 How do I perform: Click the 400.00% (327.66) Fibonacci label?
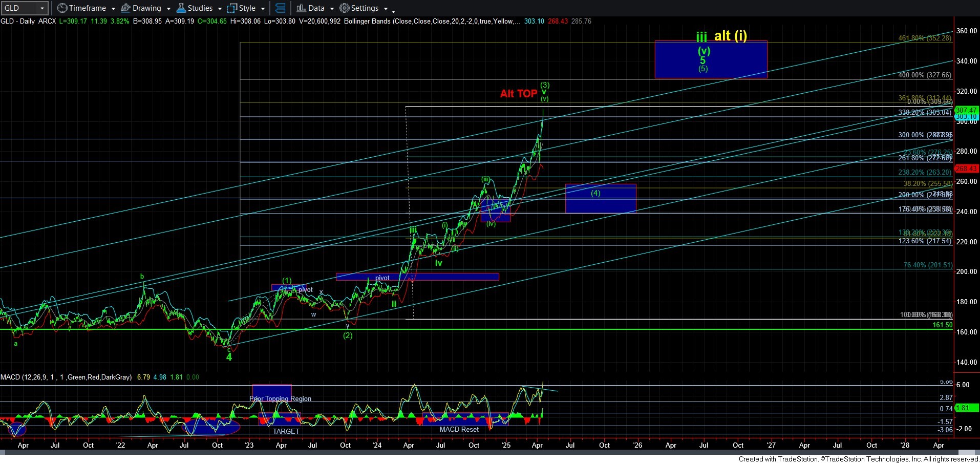point(925,75)
